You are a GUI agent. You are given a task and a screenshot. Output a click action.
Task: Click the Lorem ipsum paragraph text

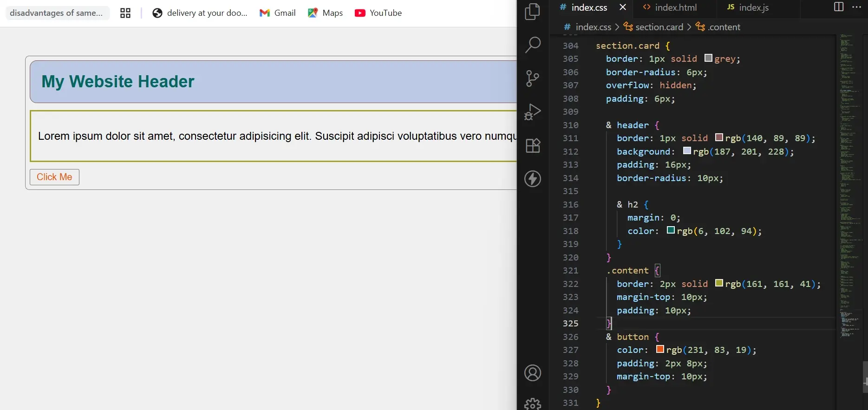point(277,136)
